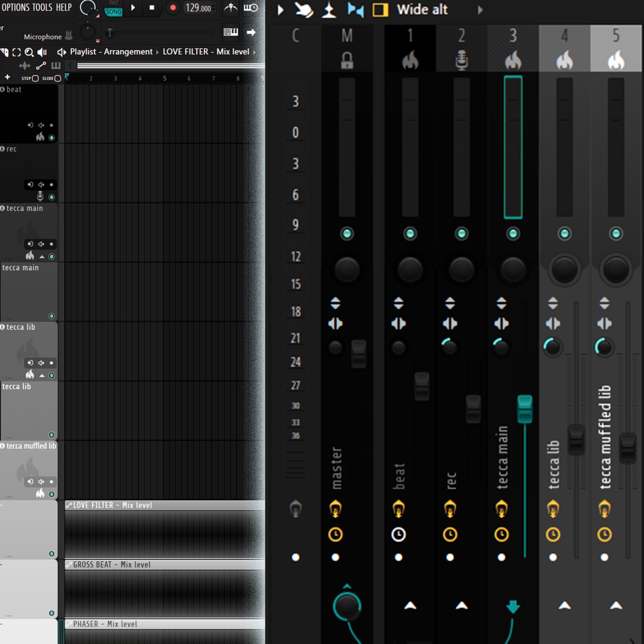This screenshot has width=644, height=644.
Task: Click the mixer hand-pointer icon
Action: 304,10
